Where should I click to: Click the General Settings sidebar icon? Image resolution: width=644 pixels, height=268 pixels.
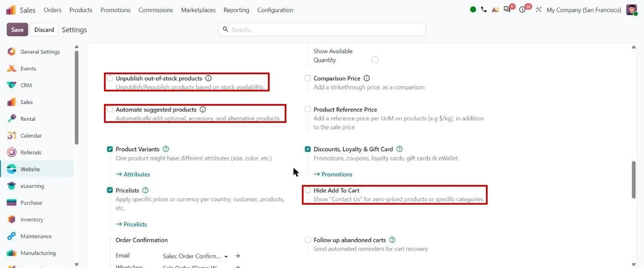coord(12,52)
